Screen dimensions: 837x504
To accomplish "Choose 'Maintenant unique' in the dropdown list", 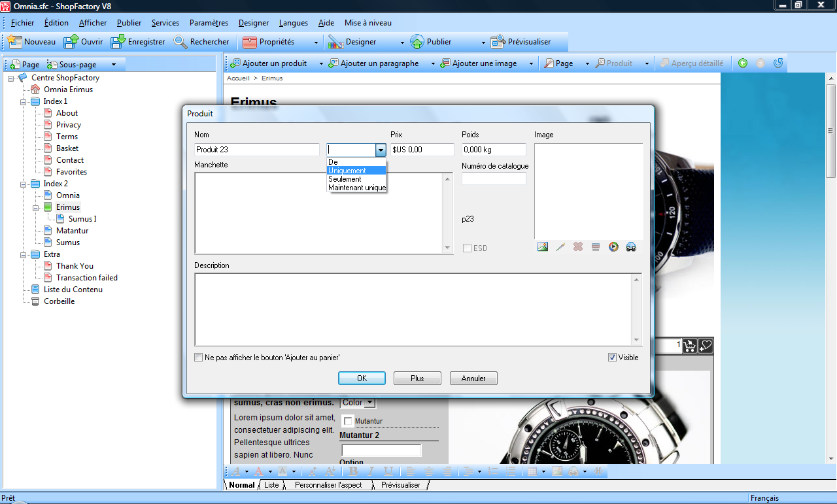I will pos(357,188).
